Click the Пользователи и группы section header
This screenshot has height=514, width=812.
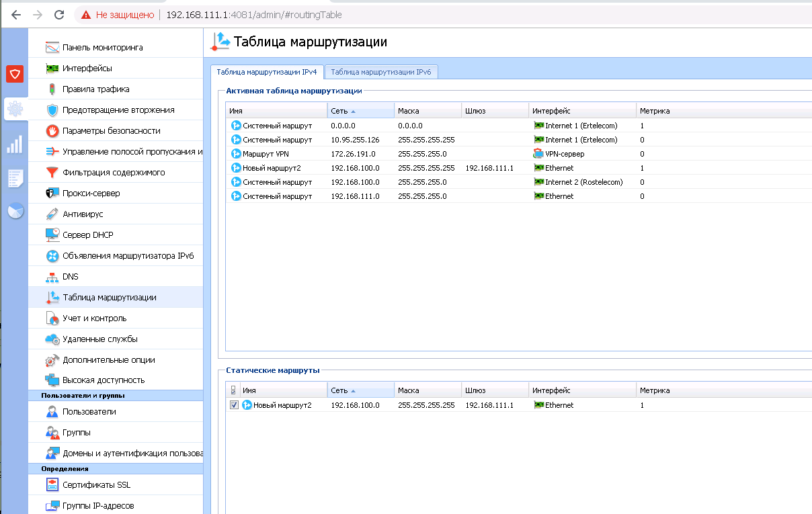116,396
